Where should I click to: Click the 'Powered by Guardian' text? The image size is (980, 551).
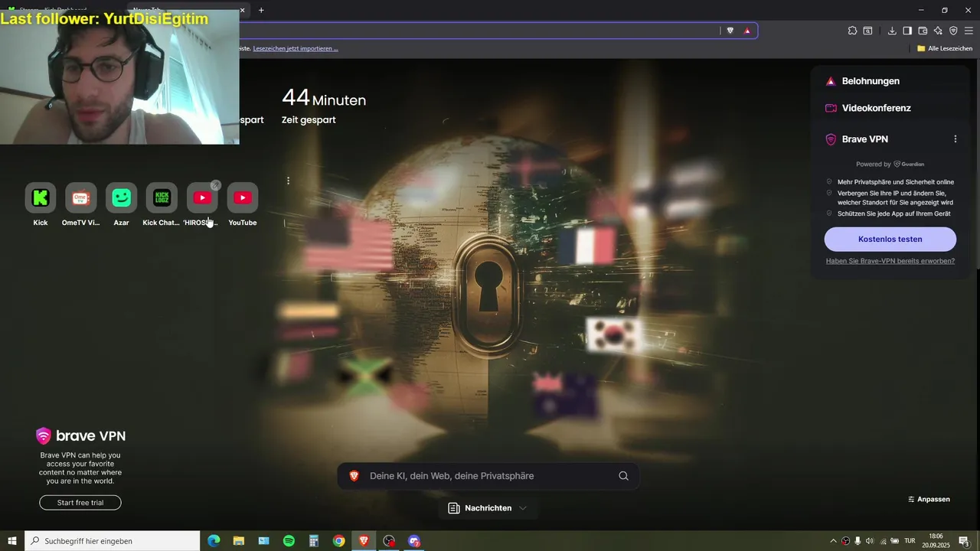[890, 164]
